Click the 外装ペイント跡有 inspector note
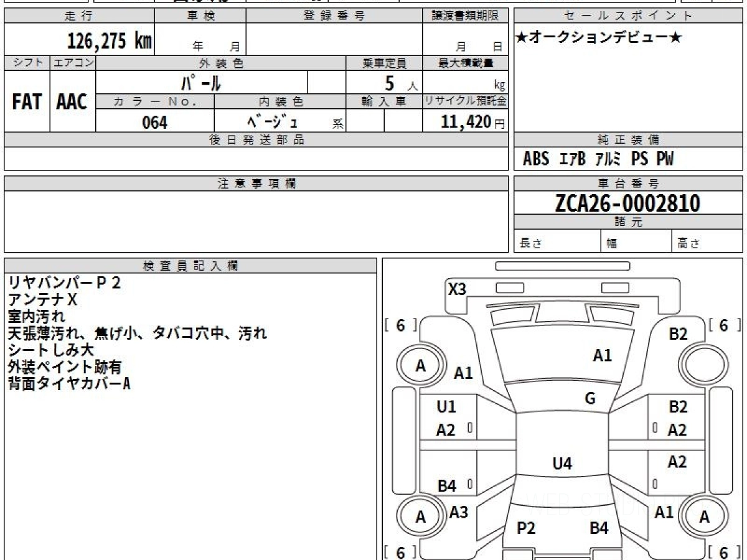747x560 pixels. pyautogui.click(x=65, y=366)
